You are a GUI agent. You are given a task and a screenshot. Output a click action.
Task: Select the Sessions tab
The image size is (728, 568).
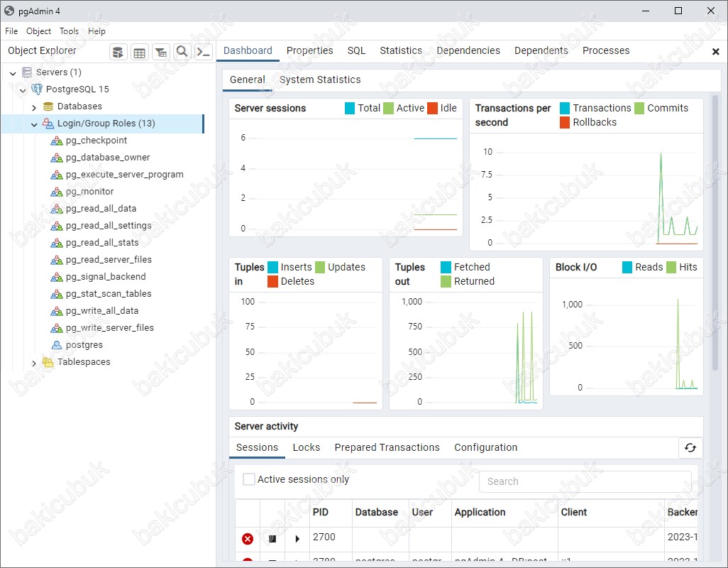coord(257,447)
